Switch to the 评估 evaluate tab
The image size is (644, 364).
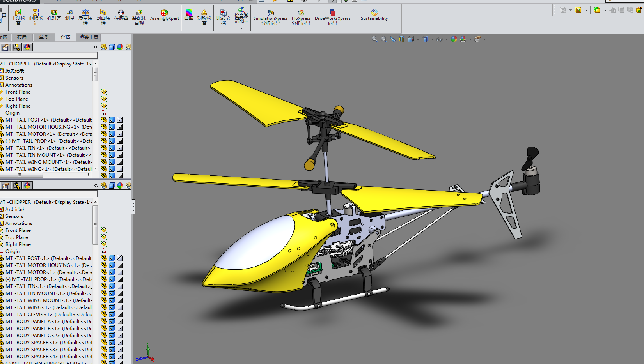tap(66, 37)
